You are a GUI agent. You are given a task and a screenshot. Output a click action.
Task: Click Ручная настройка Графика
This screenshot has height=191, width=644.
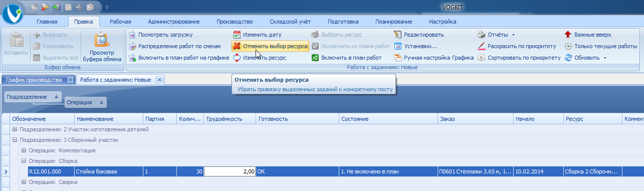pos(434,58)
